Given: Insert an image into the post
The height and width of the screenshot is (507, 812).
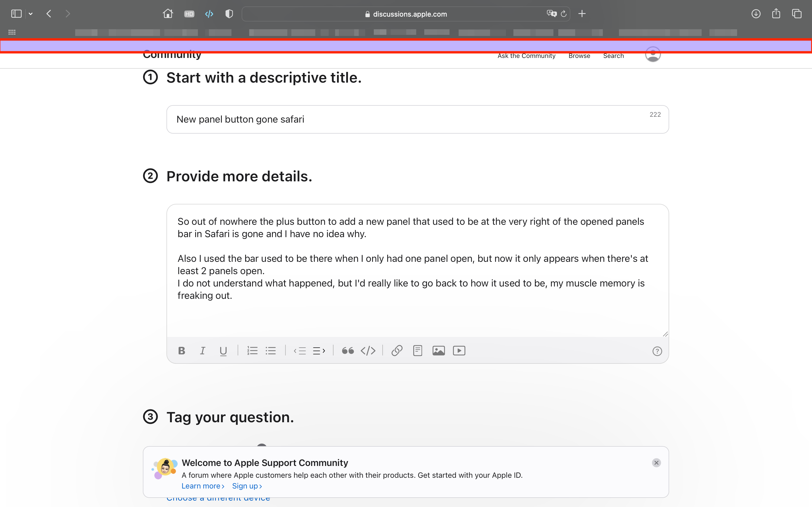Looking at the screenshot, I should [x=438, y=351].
